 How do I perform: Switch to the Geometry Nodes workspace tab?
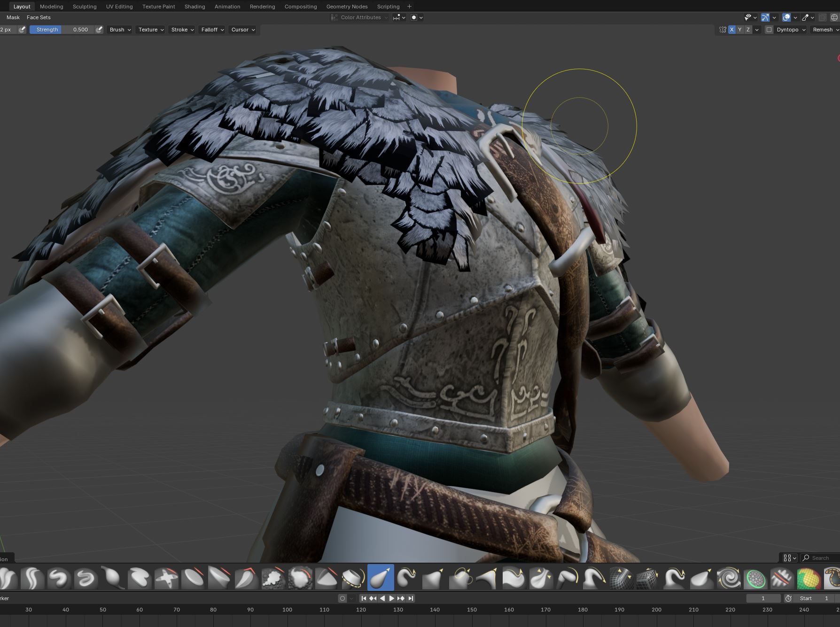347,7
